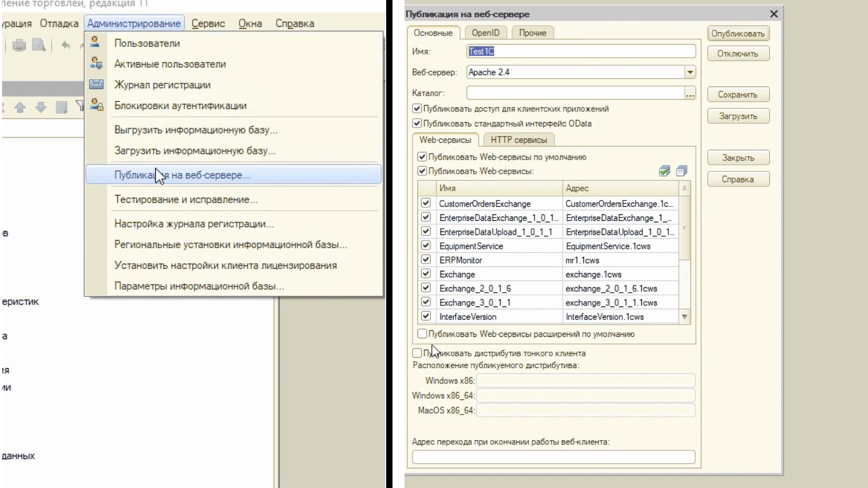The height and width of the screenshot is (488, 868).
Task: Click the list icon beside the down arrow
Action: pyautogui.click(x=61, y=108)
